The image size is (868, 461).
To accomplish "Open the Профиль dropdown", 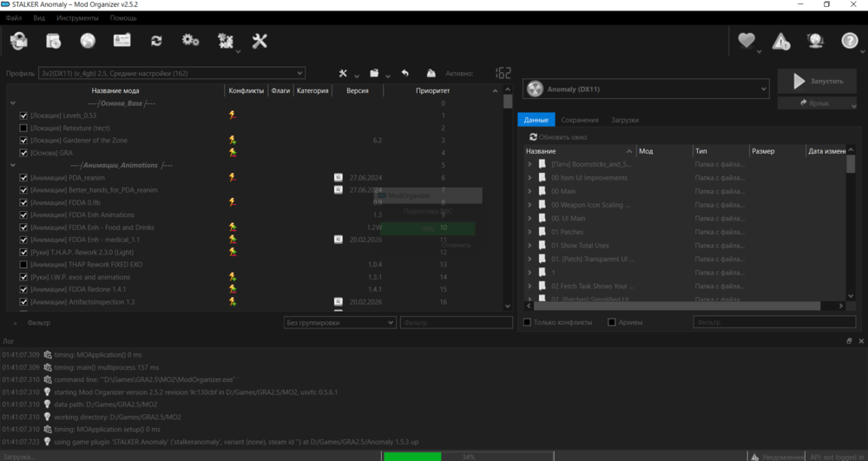I will click(x=172, y=73).
